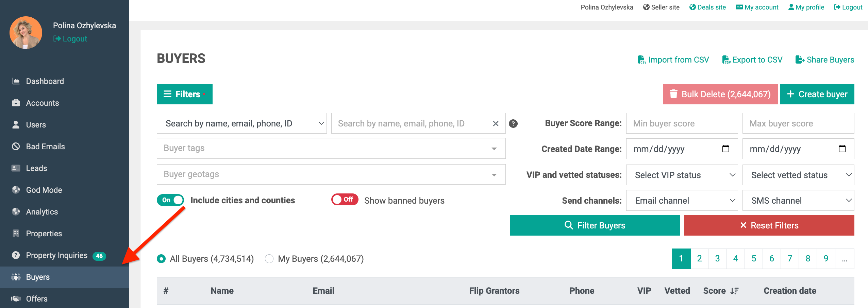
Task: Click the pagination ellipsis button
Action: pyautogui.click(x=844, y=259)
